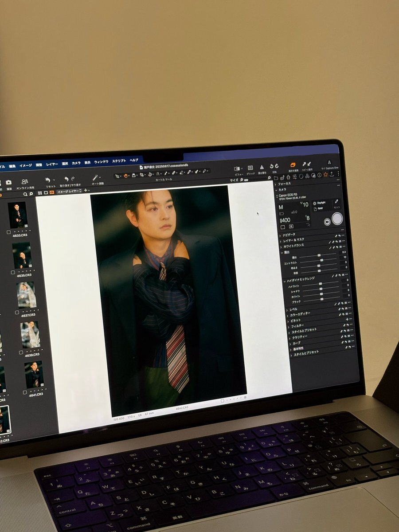Open the カメラ menu
Image resolution: width=399 pixels, height=532 pixels.
76,163
